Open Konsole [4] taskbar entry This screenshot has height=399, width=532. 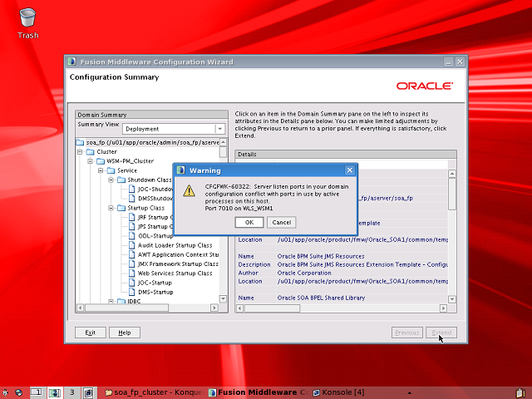[338, 392]
